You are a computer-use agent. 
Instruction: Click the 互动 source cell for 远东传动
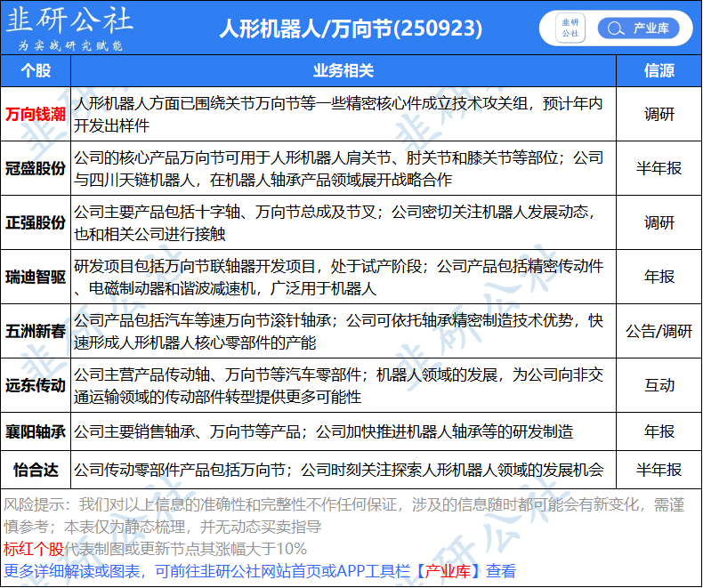click(x=658, y=385)
